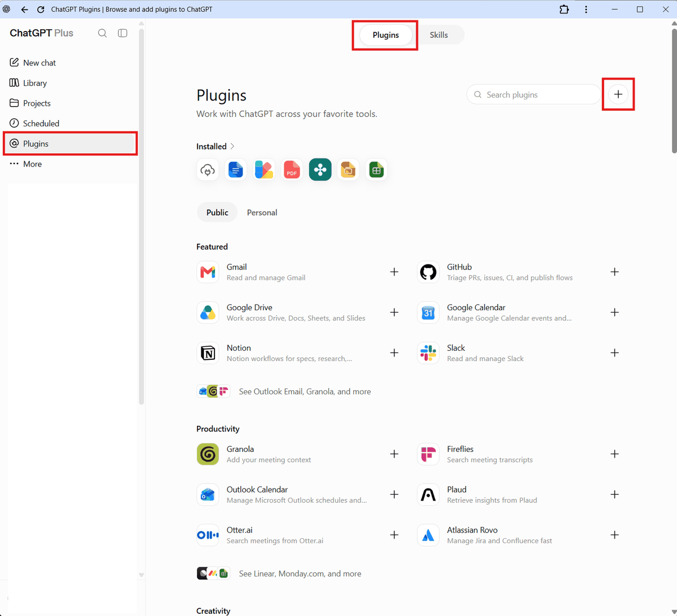The height and width of the screenshot is (616, 677).
Task: Add the Notion plugin with its plus
Action: [394, 353]
